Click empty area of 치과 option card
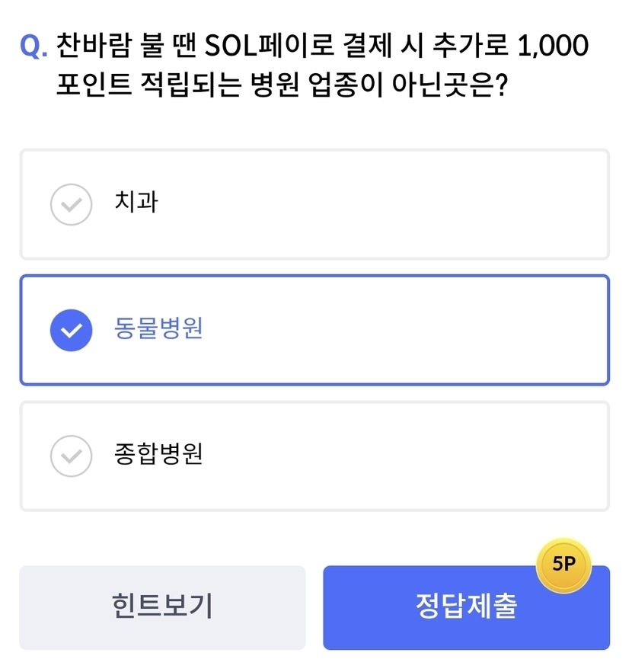 381,204
